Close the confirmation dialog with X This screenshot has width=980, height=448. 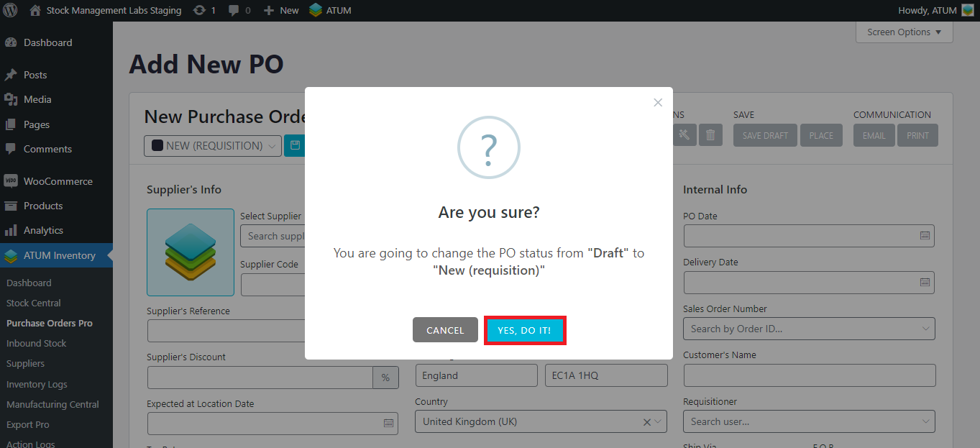pyautogui.click(x=658, y=103)
